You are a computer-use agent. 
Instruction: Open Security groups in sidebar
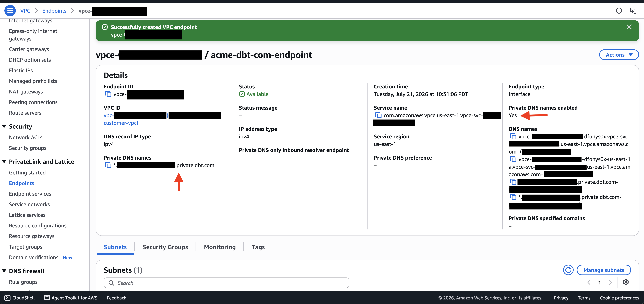[x=28, y=148]
